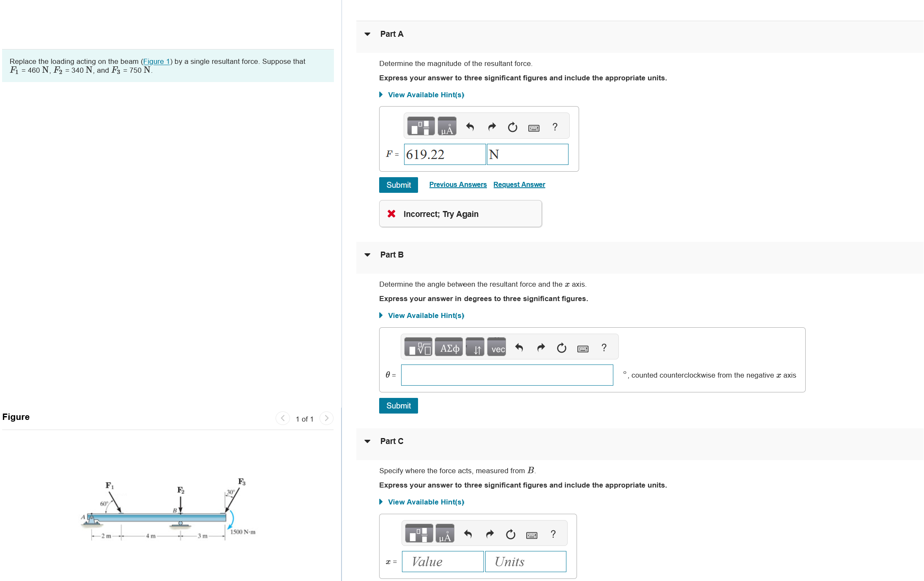Click the templates icon in Part A toolbar

(421, 127)
